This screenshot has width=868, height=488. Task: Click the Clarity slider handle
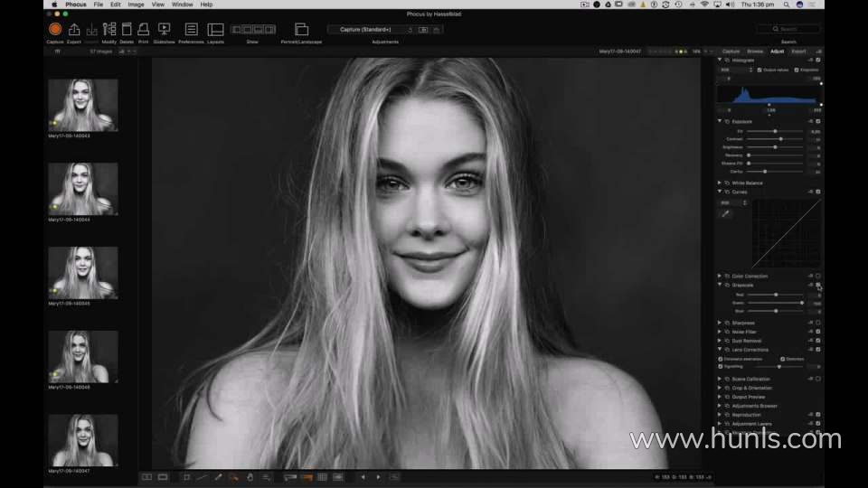(x=765, y=172)
